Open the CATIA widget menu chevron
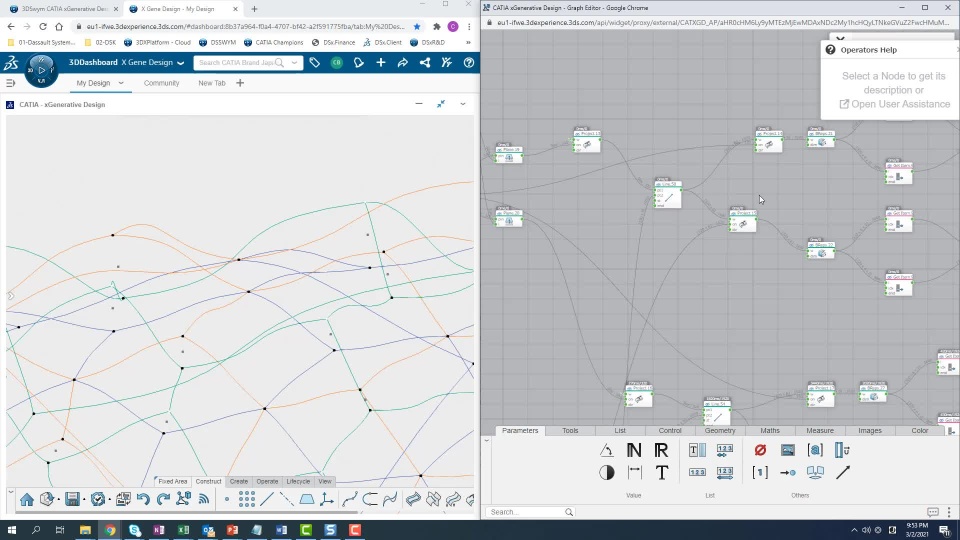 pyautogui.click(x=463, y=104)
